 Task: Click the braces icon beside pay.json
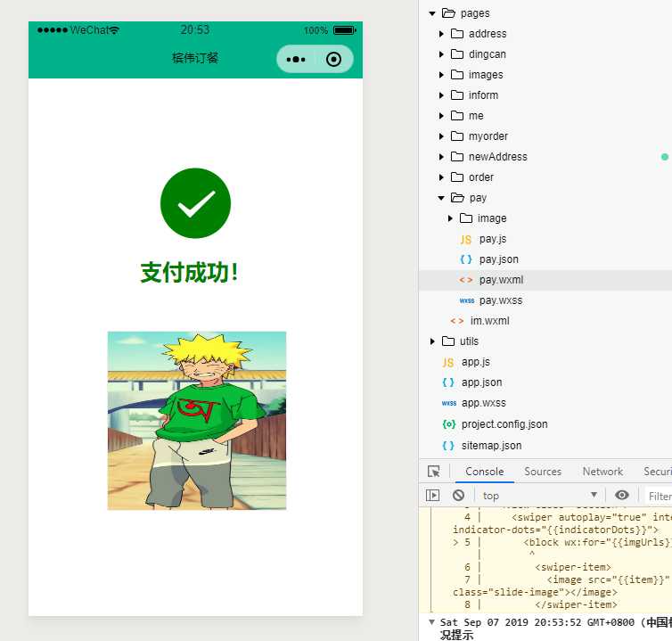(x=466, y=259)
